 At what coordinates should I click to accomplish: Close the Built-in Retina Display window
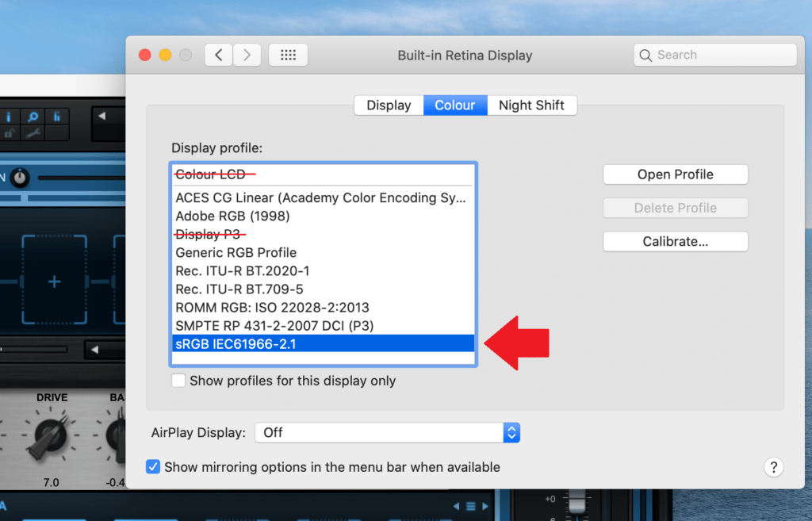tap(145, 55)
